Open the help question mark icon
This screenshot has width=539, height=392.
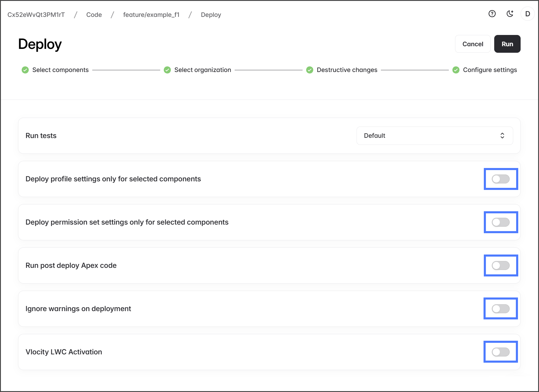[x=492, y=14]
